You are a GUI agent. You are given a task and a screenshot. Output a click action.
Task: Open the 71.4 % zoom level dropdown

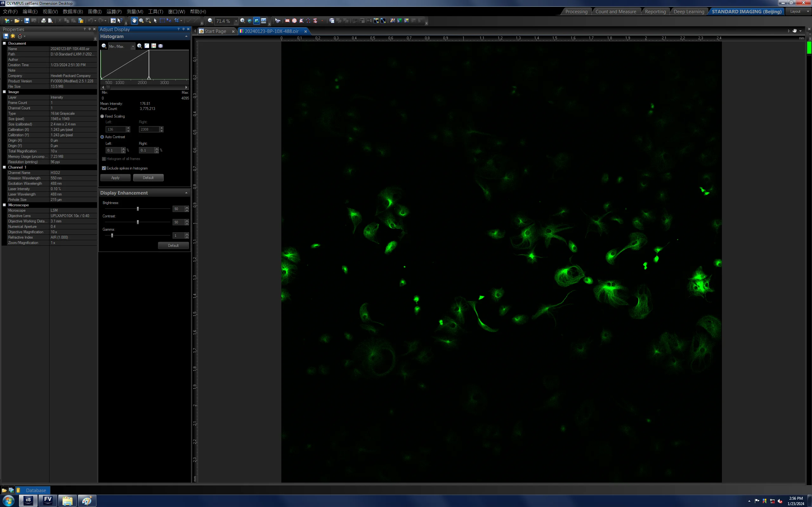[236, 21]
